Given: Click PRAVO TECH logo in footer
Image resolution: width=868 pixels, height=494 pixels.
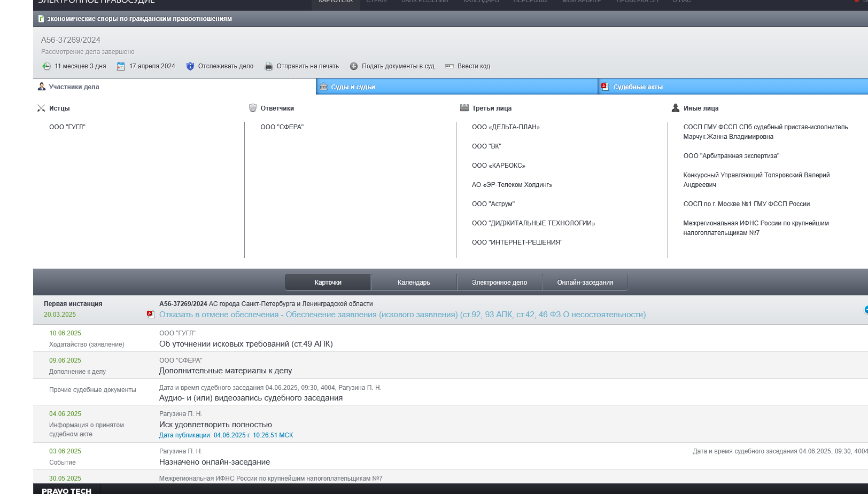Looking at the screenshot, I should pyautogui.click(x=66, y=491).
